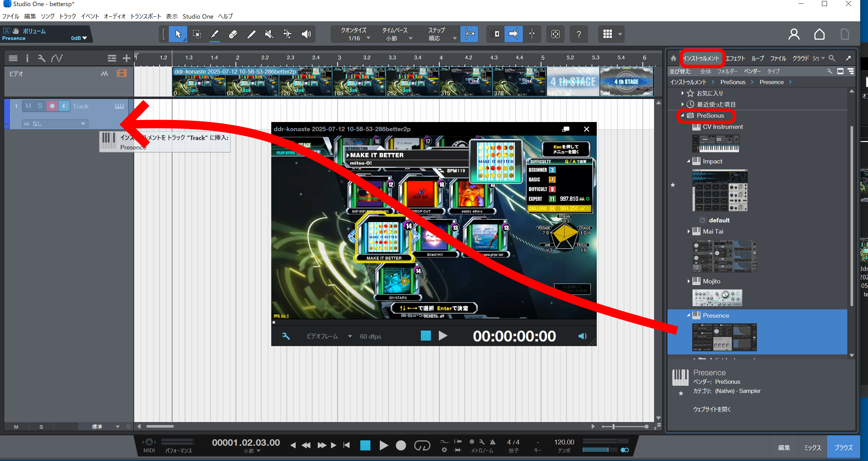Image resolution: width=868 pixels, height=461 pixels.
Task: Open the user account icon
Action: (x=794, y=34)
